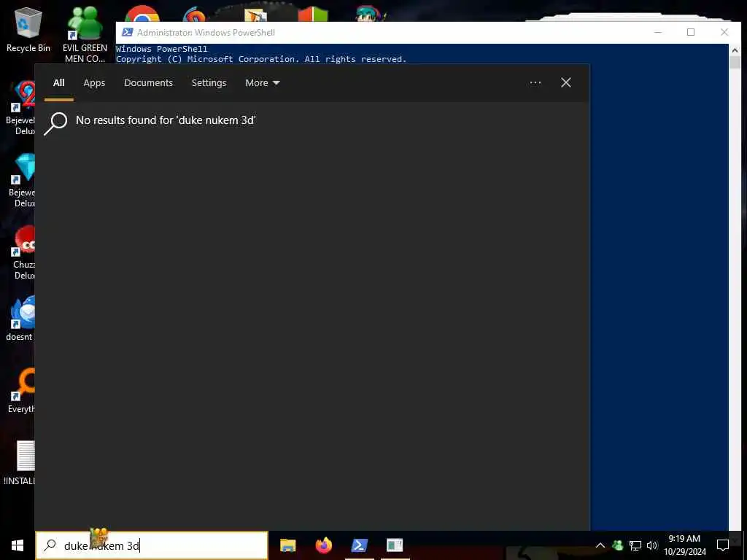Open the taskbar app next to PowerShell
This screenshot has height=560, width=747.
(395, 545)
